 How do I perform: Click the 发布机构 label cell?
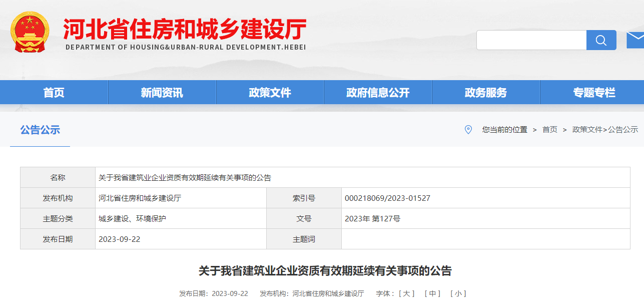tap(58, 198)
